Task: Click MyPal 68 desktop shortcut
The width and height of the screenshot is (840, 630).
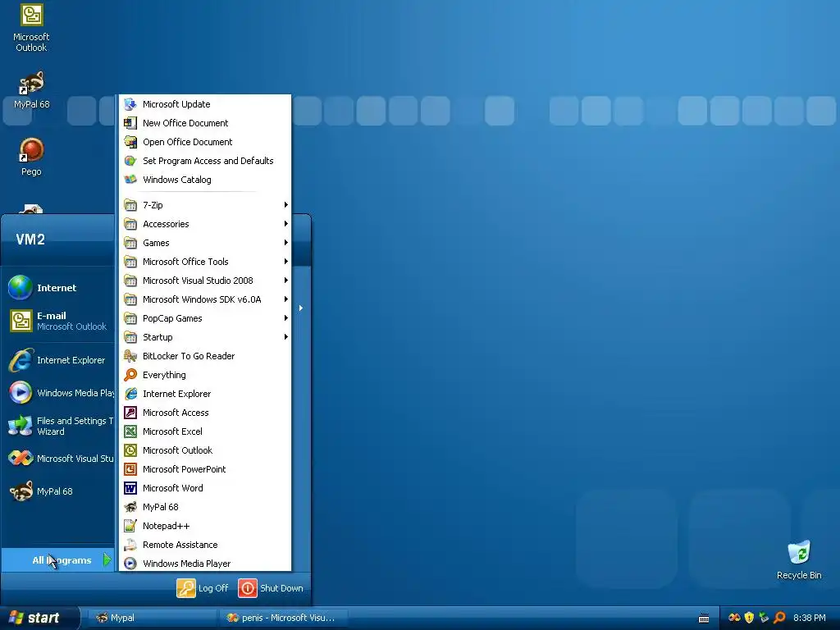Action: pos(31,90)
